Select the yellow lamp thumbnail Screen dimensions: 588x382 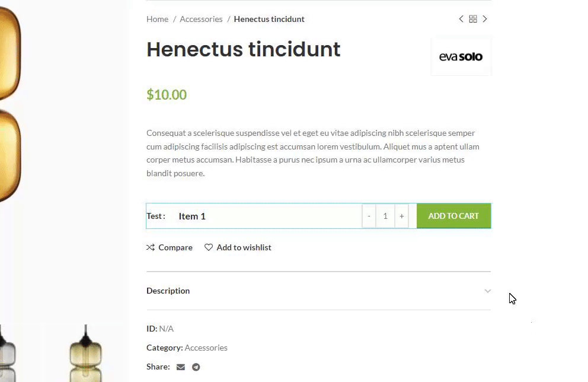[85, 353]
